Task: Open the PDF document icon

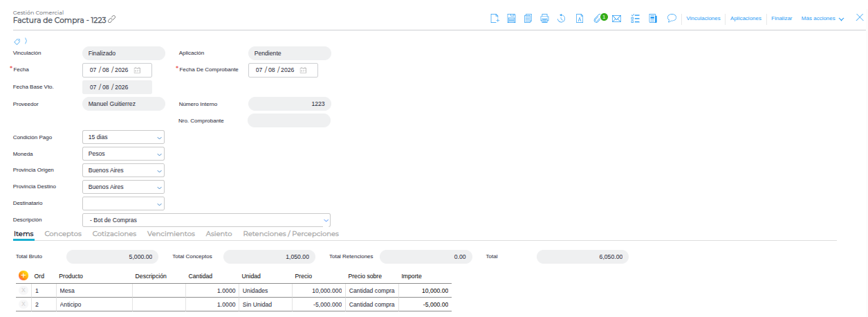Action: click(579, 19)
